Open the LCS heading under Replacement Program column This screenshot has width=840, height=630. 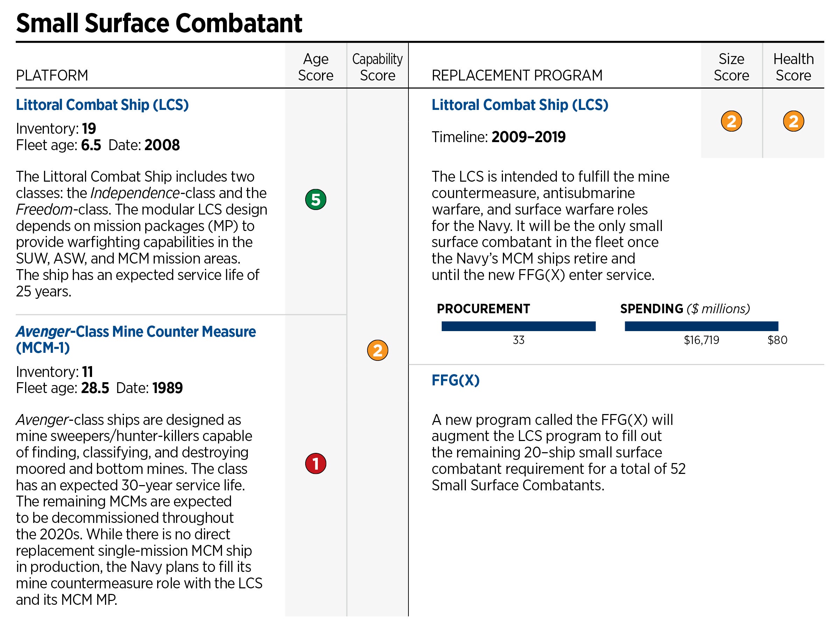(x=520, y=105)
